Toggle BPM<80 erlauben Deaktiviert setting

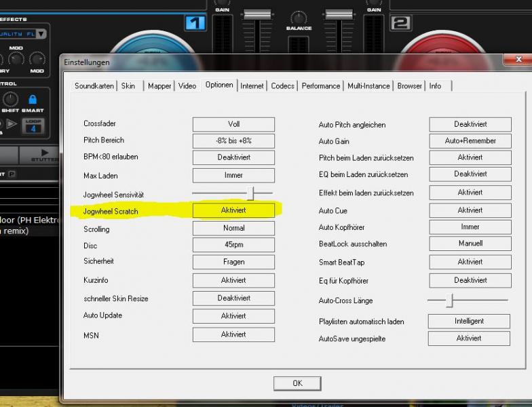[233, 157]
